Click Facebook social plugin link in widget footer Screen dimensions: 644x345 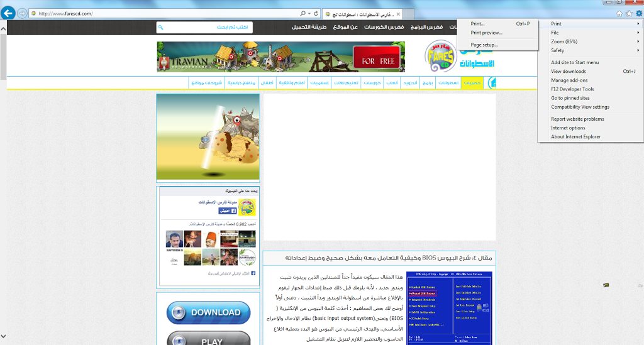pos(231,273)
